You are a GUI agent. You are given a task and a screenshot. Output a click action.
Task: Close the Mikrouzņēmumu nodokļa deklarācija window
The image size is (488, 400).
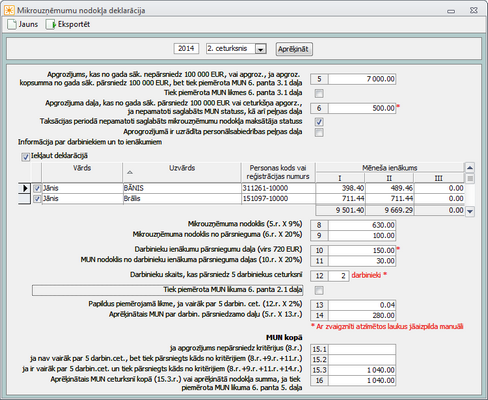click(x=474, y=10)
